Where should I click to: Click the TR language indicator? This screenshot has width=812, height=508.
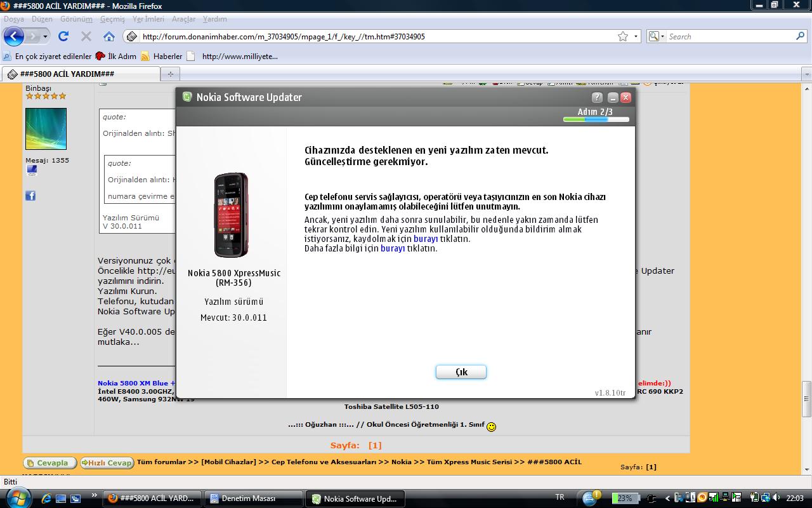pyautogui.click(x=560, y=498)
